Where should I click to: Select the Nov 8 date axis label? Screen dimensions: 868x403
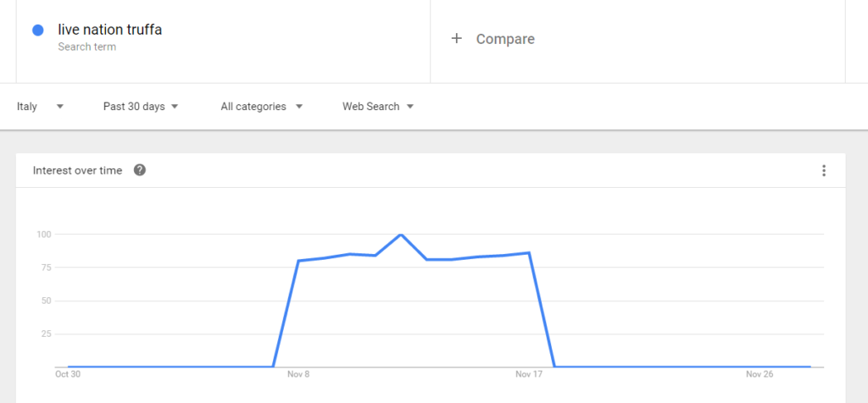click(x=298, y=374)
